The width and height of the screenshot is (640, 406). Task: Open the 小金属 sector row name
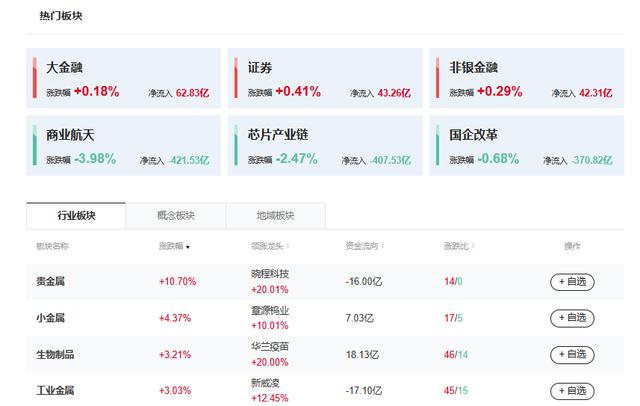point(51,317)
